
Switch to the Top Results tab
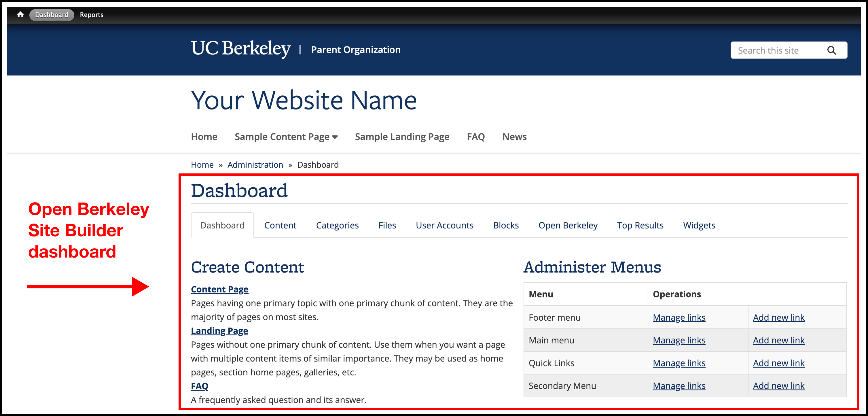(640, 225)
